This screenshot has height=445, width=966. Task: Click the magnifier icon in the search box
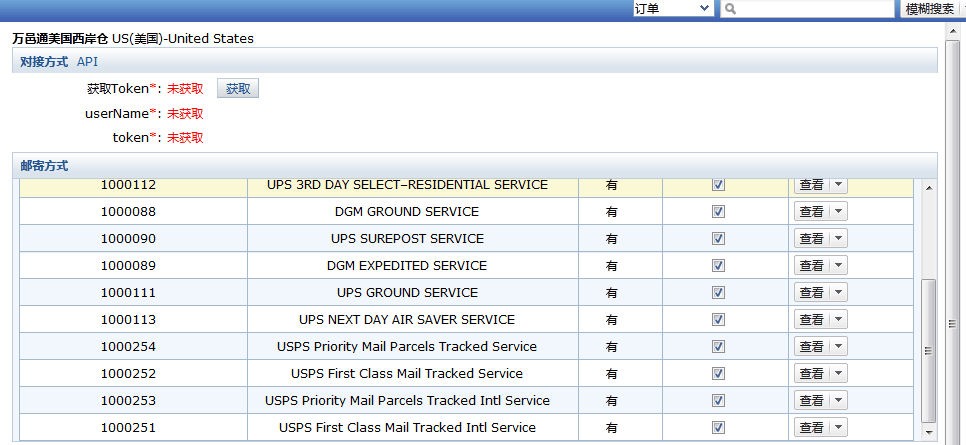(x=731, y=9)
